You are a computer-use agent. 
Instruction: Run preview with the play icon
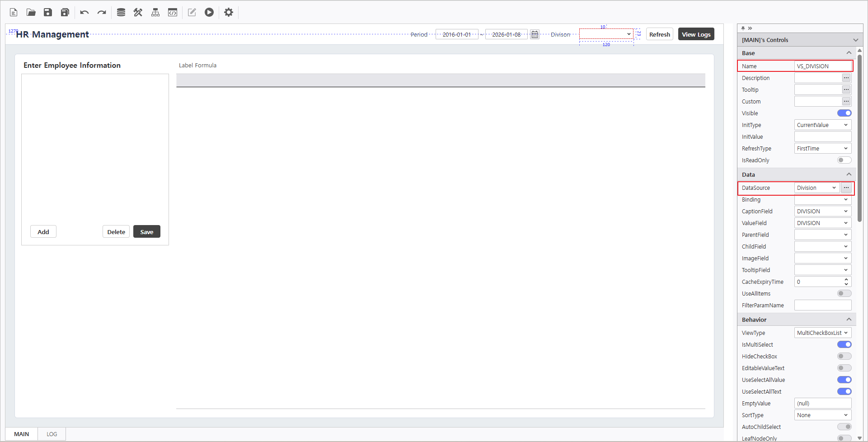(x=209, y=12)
